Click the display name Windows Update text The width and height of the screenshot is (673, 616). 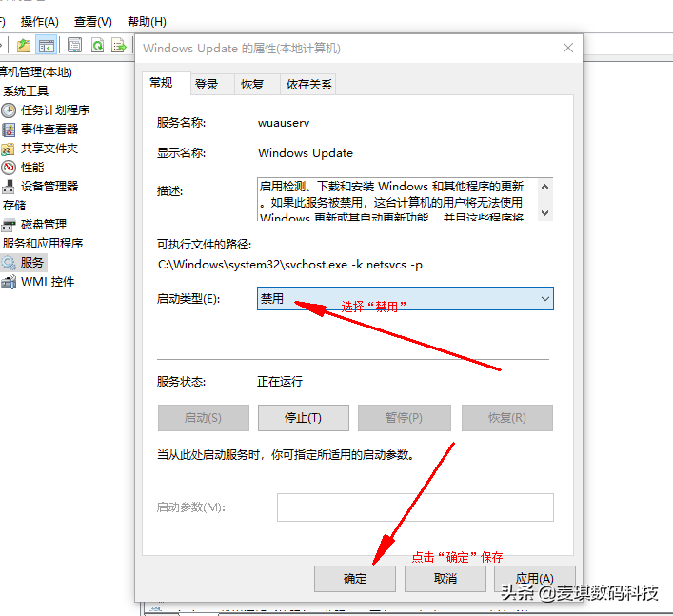click(306, 153)
